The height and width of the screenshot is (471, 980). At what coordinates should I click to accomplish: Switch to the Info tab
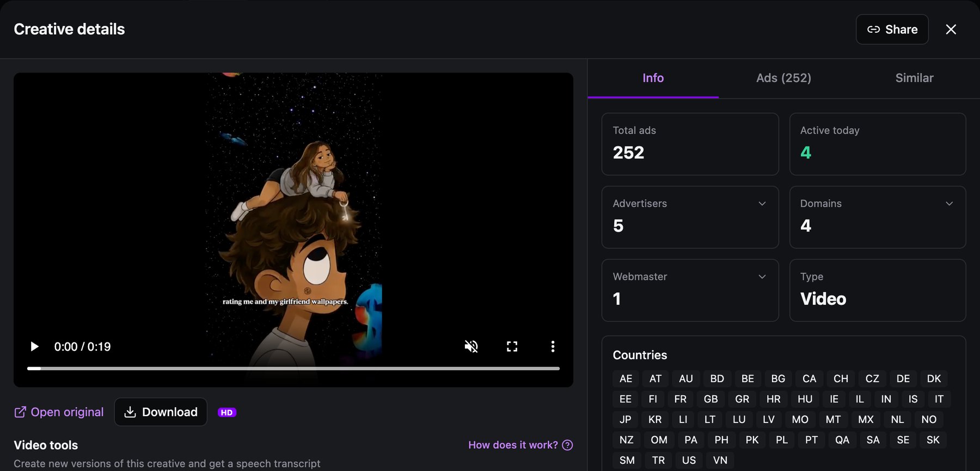pos(653,78)
